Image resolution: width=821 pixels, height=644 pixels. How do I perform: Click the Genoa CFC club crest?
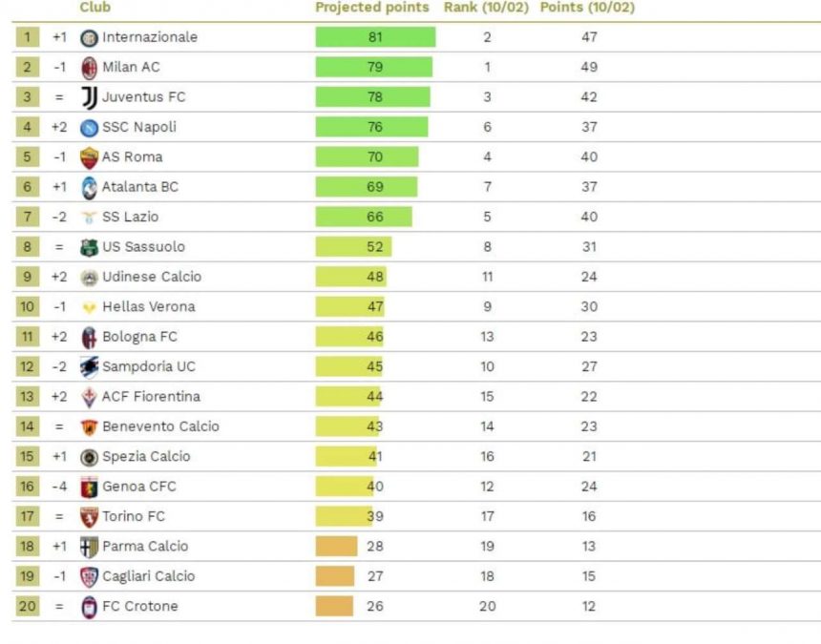click(x=89, y=487)
